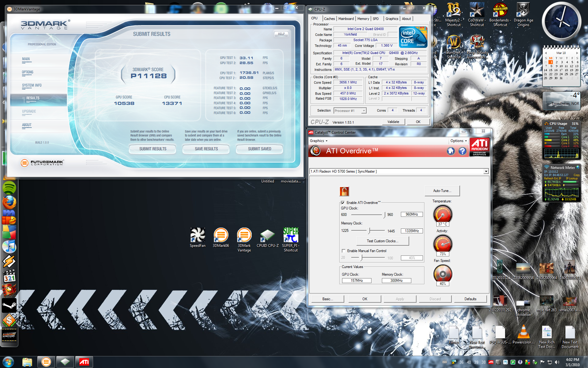Open Windows Explorer from the taskbar
This screenshot has height=368, width=588.
pyautogui.click(x=27, y=362)
